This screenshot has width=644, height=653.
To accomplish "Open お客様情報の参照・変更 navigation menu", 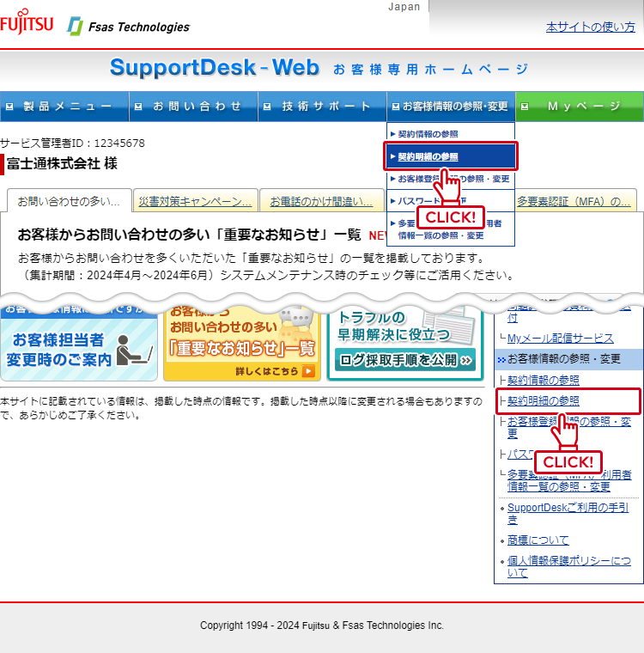I will pos(452,107).
